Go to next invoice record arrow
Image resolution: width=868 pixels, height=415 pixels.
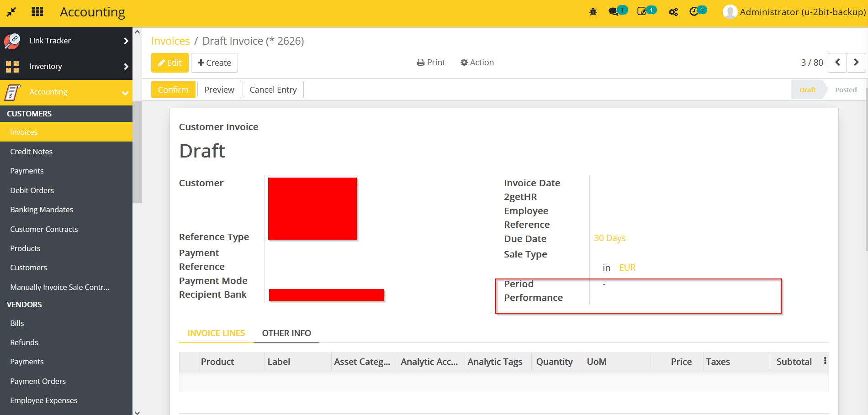point(856,63)
